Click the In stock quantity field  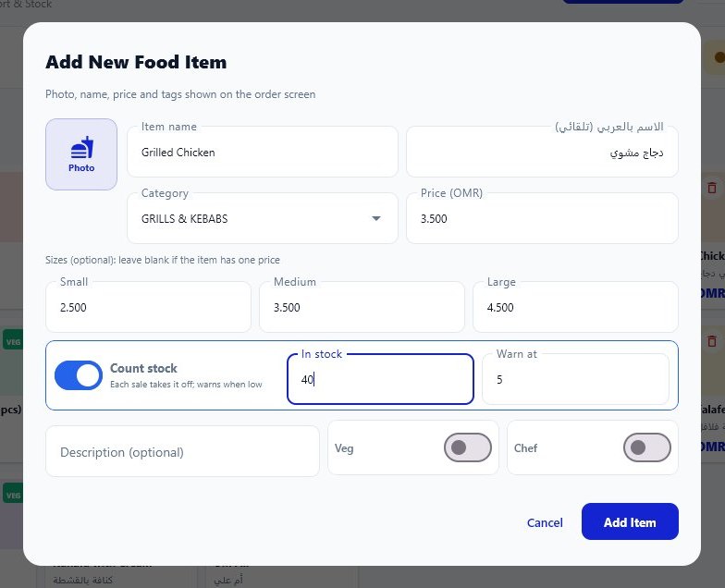pos(380,379)
